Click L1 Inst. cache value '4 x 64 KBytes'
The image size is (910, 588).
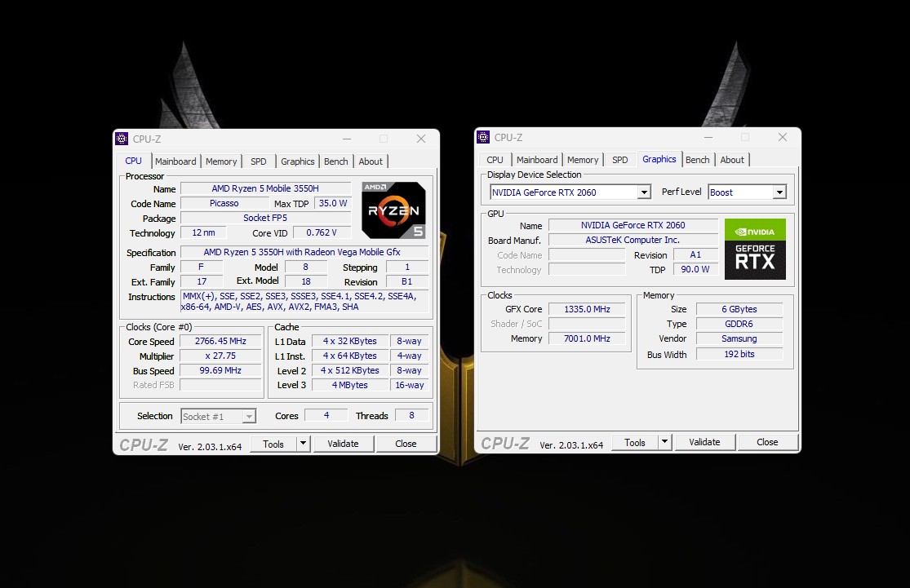click(x=350, y=356)
